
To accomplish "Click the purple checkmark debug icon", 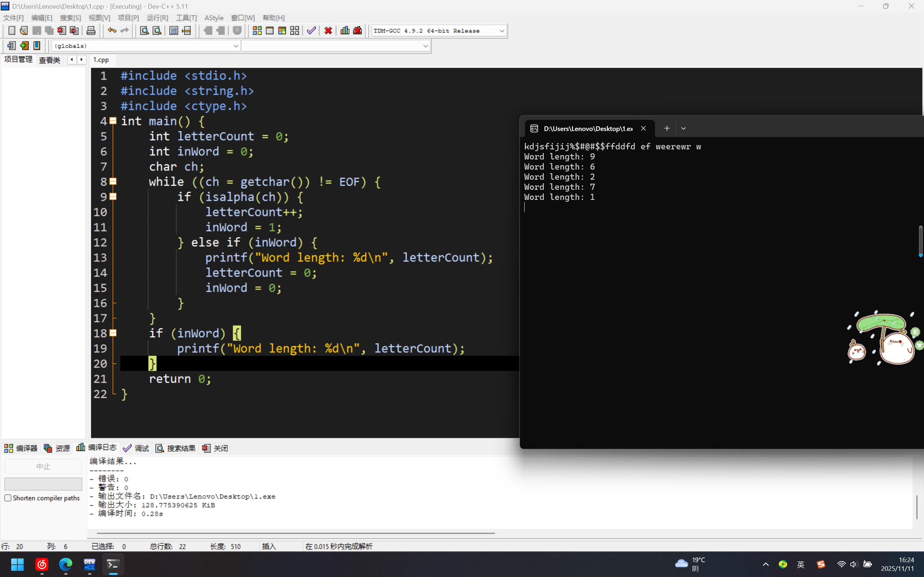I will point(311,31).
